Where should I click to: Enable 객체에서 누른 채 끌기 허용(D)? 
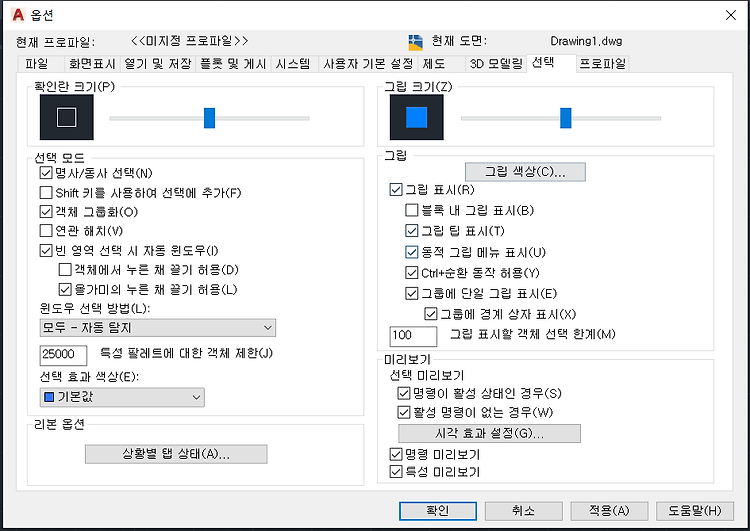click(65, 270)
